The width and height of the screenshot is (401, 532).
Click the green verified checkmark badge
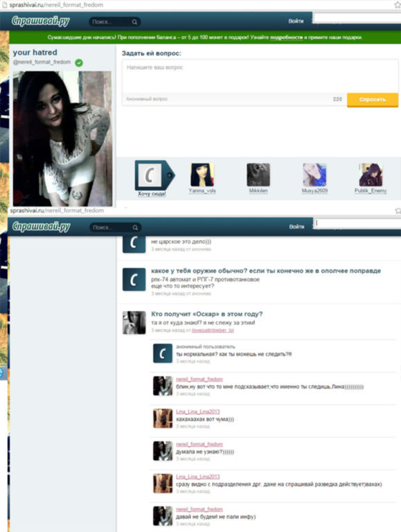click(x=79, y=62)
